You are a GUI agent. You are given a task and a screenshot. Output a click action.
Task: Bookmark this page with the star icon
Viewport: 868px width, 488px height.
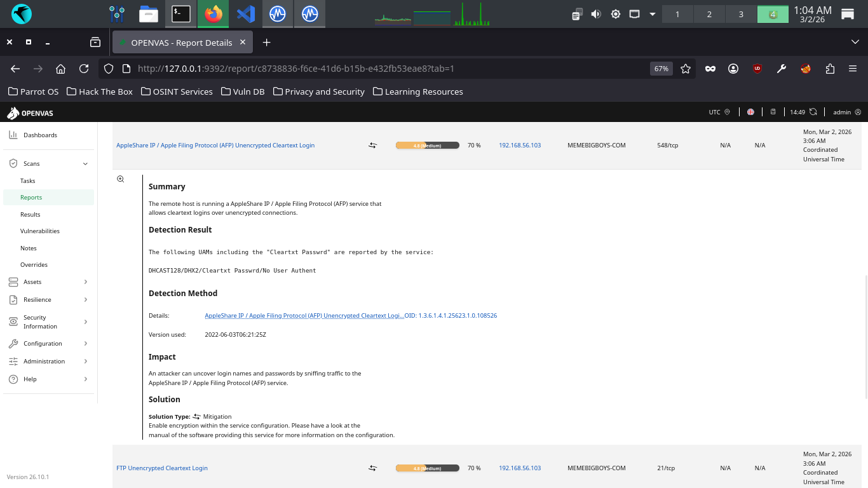tap(686, 69)
